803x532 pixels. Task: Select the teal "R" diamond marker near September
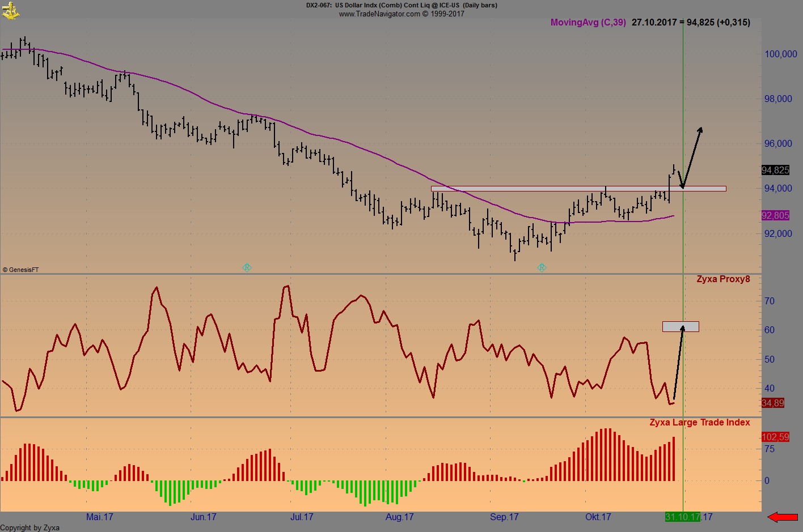click(x=542, y=267)
